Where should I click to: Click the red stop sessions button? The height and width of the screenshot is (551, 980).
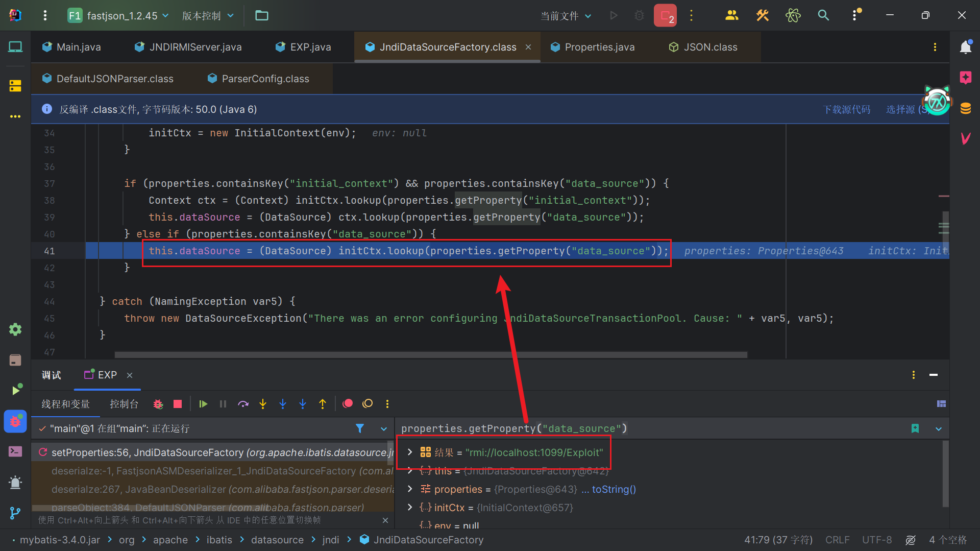665,15
